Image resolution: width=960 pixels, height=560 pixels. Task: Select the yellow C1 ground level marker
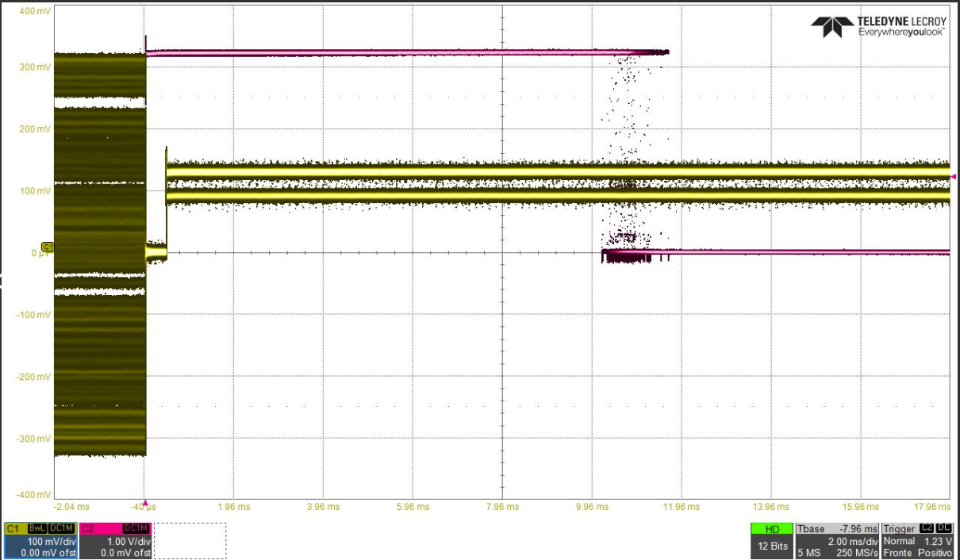[47, 247]
